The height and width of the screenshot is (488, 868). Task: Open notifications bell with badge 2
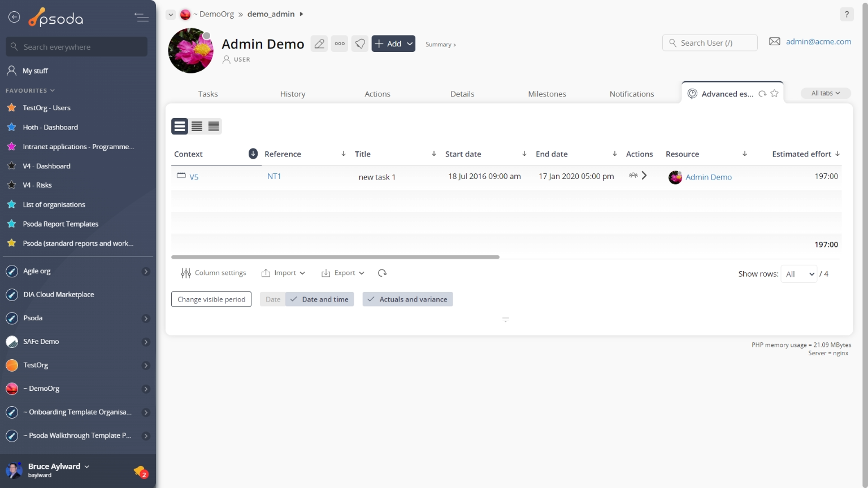(141, 471)
